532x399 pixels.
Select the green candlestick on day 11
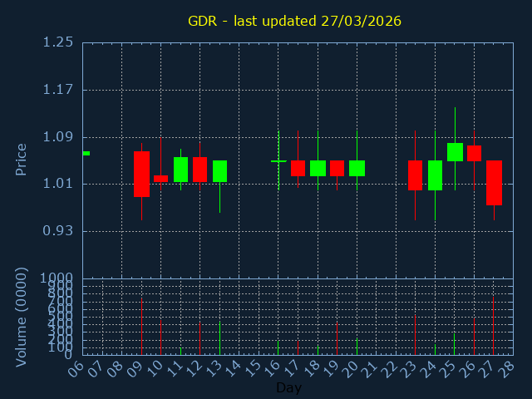[180, 169]
